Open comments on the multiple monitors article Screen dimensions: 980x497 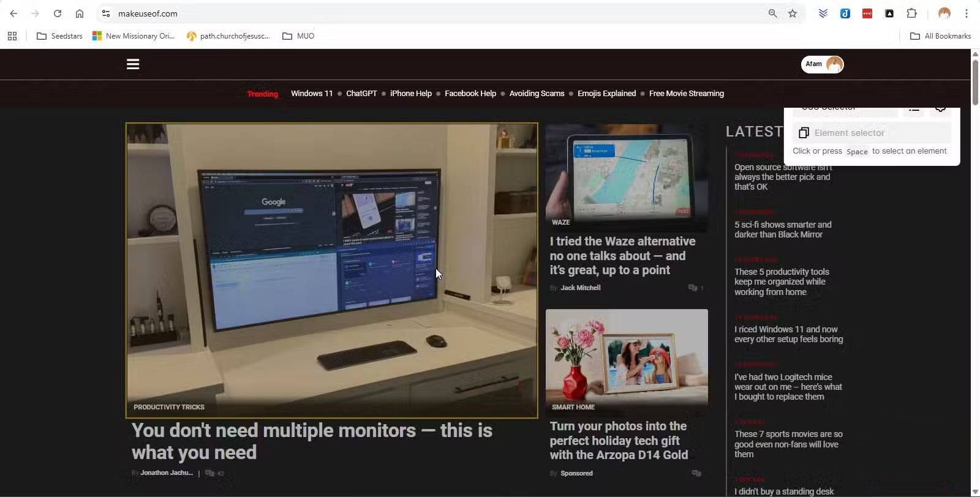[x=214, y=473]
